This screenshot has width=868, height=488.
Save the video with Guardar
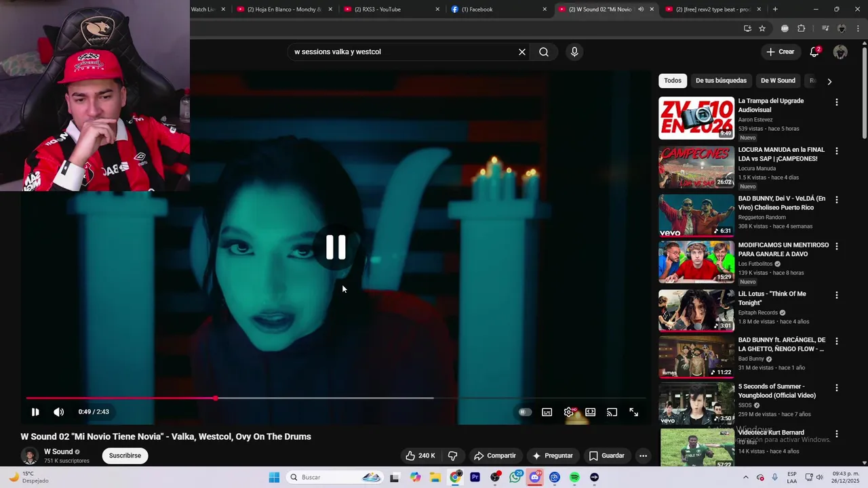(606, 455)
